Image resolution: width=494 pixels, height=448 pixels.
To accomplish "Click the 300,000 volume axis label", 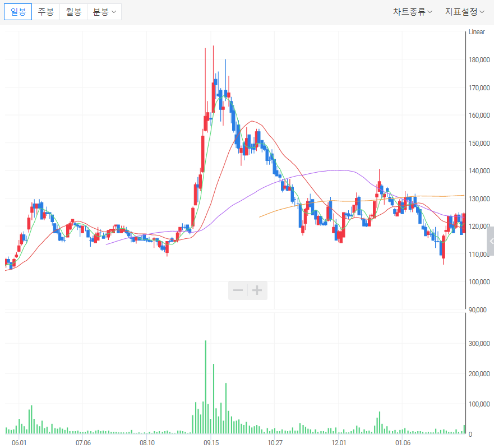I will [x=479, y=343].
